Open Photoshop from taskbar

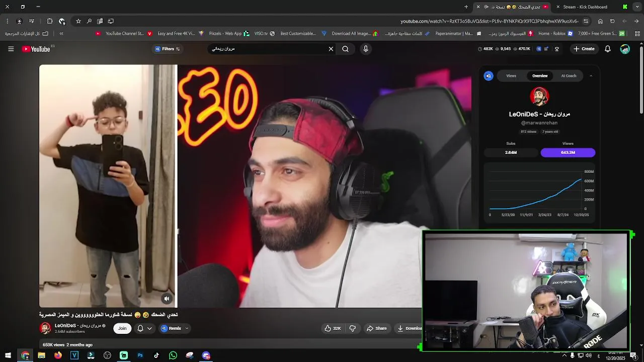coord(140,355)
